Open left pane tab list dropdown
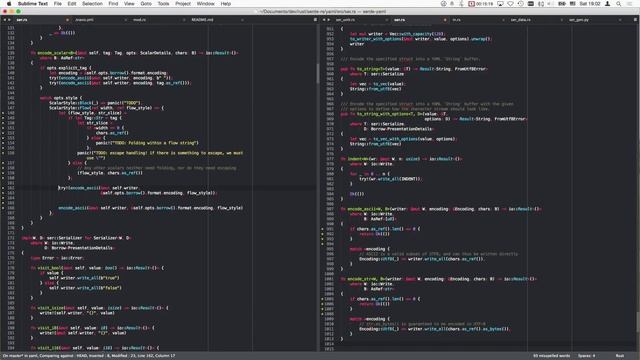640x360 pixels. (315, 20)
